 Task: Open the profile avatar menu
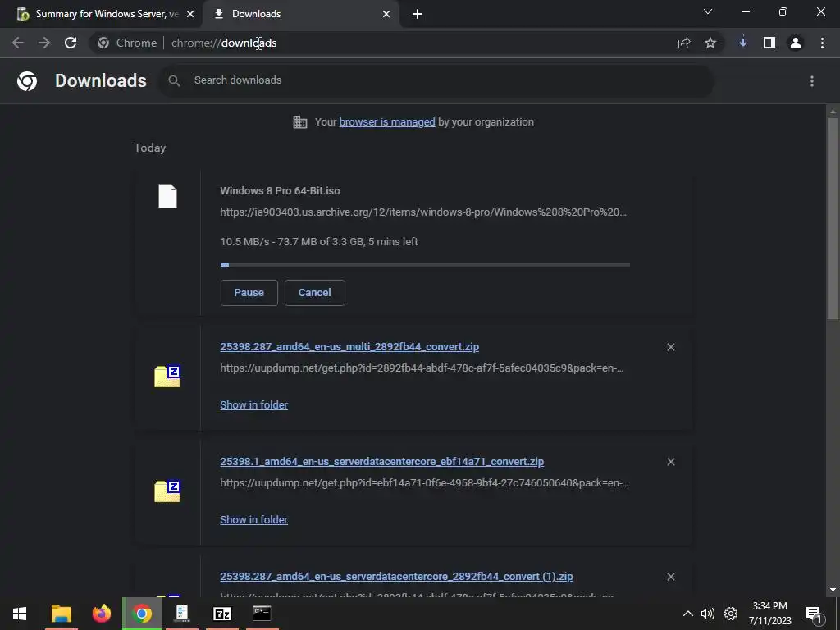click(x=796, y=43)
